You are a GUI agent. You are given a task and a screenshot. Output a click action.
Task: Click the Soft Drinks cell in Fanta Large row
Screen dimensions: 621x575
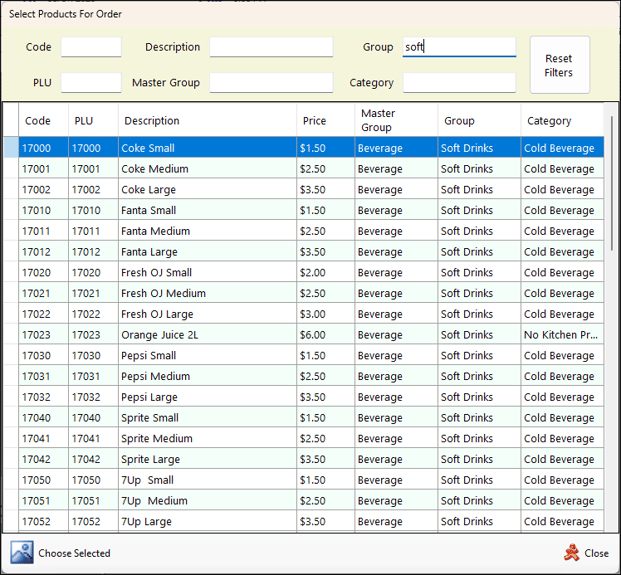[x=480, y=251]
